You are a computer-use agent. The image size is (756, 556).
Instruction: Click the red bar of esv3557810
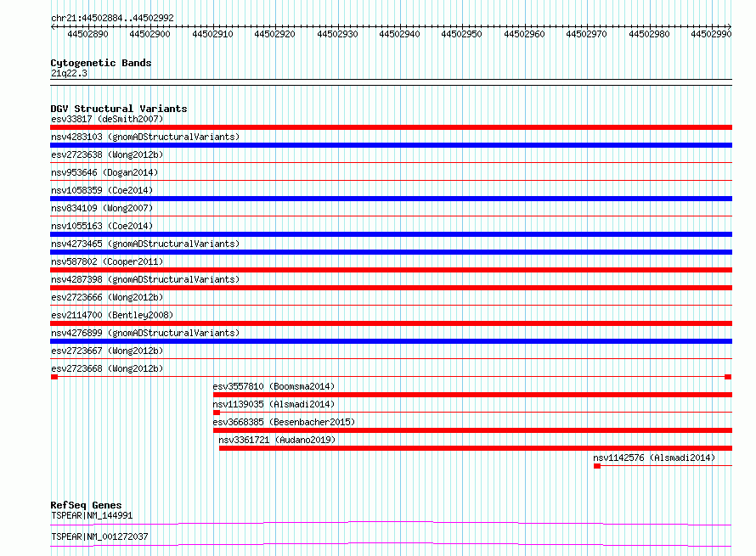coord(472,395)
